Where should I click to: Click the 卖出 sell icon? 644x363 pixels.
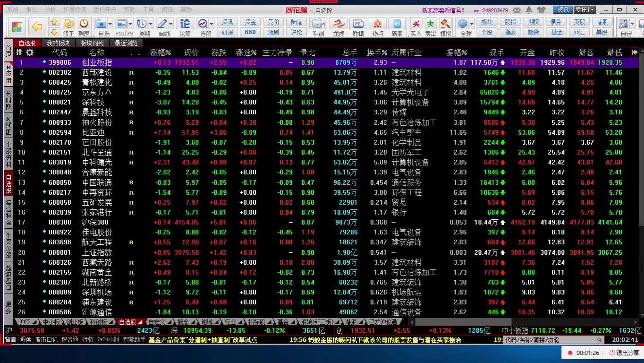pos(430,26)
